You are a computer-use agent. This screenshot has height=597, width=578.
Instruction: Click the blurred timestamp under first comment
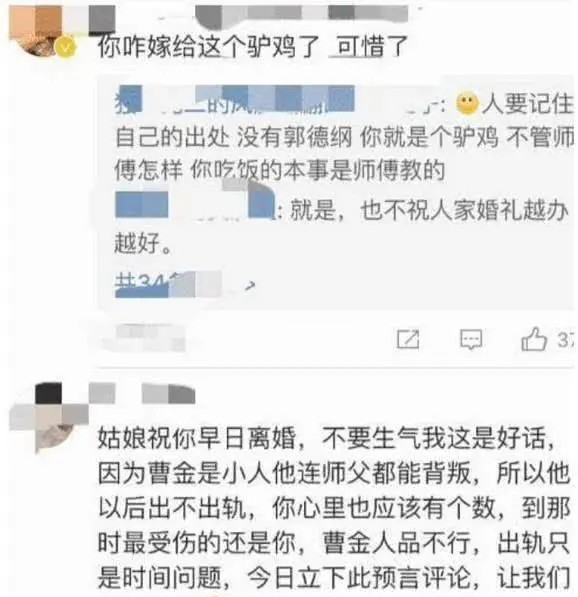(x=147, y=338)
